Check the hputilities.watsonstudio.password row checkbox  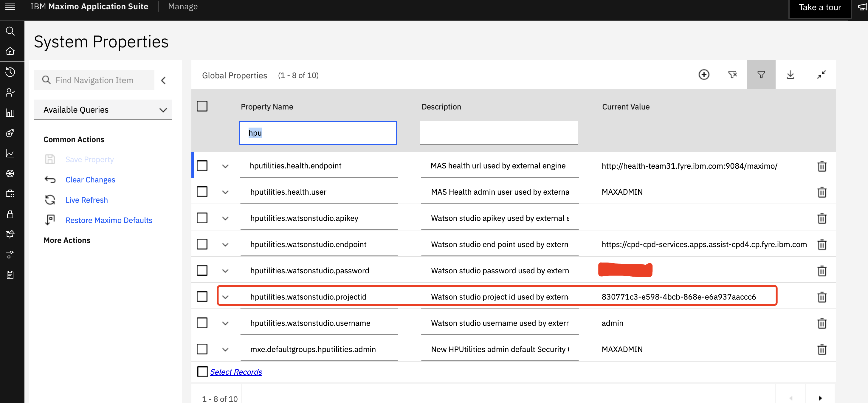[202, 270]
